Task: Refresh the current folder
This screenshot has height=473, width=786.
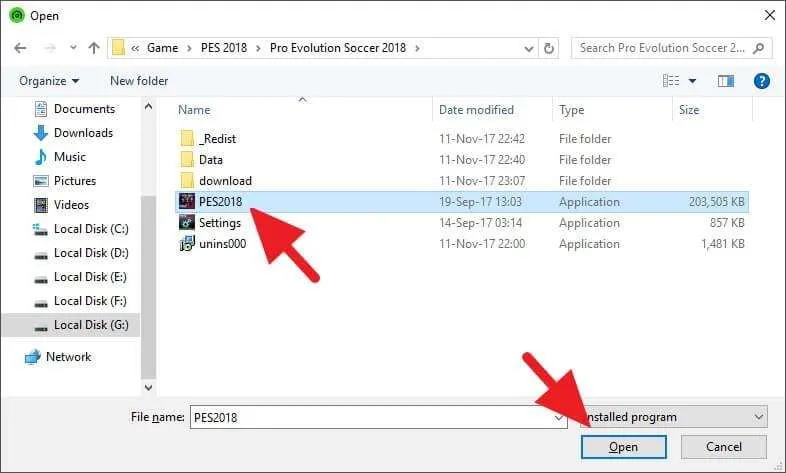Action: click(x=549, y=49)
